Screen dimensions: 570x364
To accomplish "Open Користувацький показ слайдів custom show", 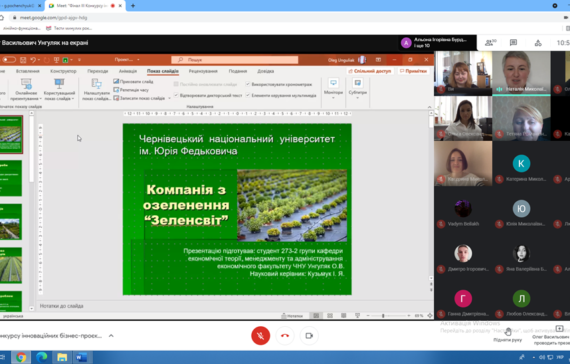I will tap(59, 89).
